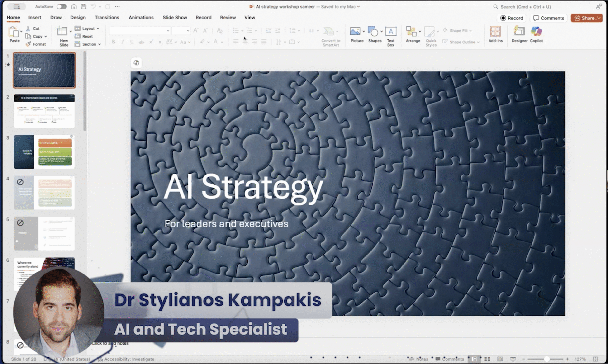
Task: Toggle the Notes pane in status bar
Action: (419, 359)
